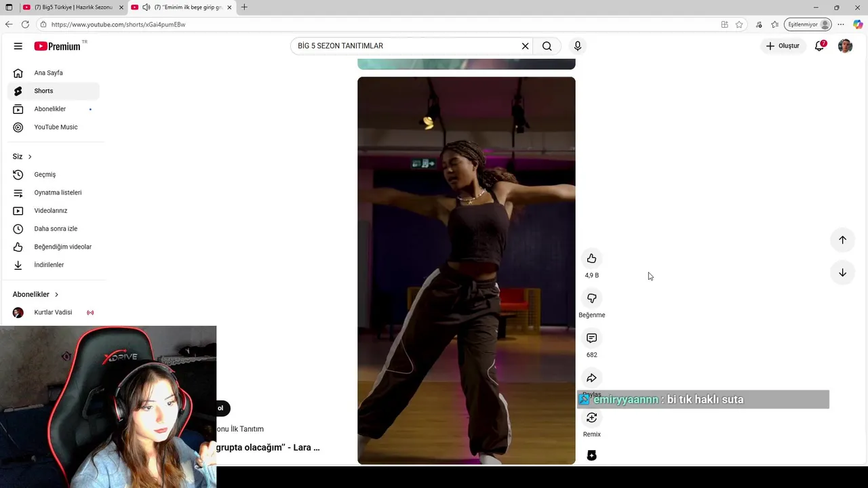Open browser extensions icon
The image size is (868, 488).
tap(759, 24)
